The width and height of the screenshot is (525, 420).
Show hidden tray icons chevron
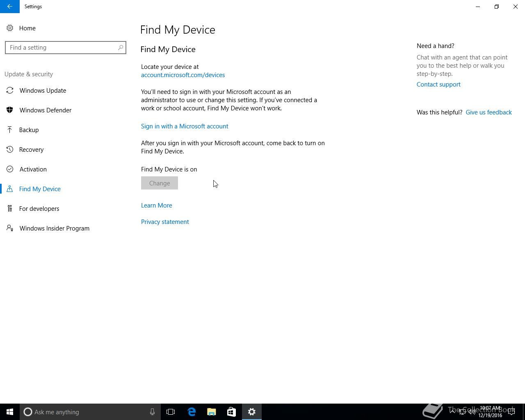[x=452, y=412]
